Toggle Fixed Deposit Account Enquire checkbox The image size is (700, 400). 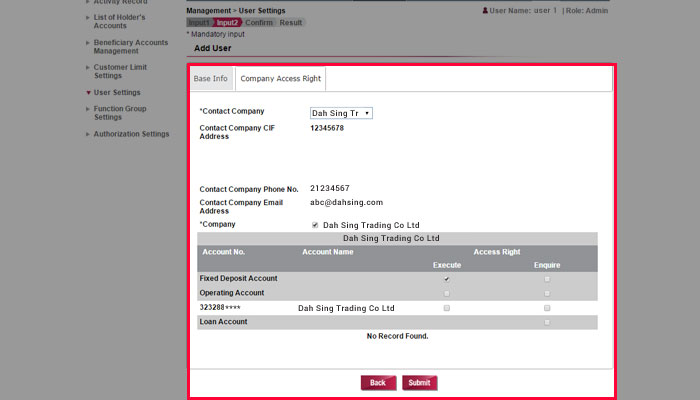click(547, 279)
